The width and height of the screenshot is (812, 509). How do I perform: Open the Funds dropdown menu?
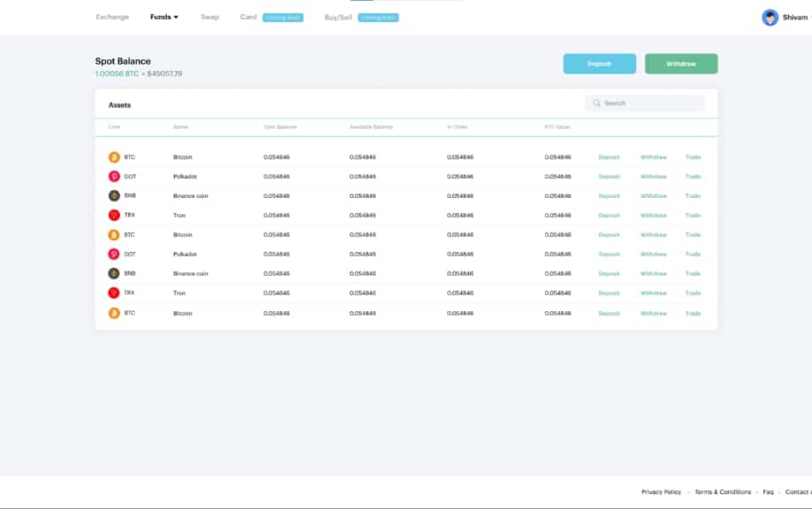pyautogui.click(x=163, y=17)
